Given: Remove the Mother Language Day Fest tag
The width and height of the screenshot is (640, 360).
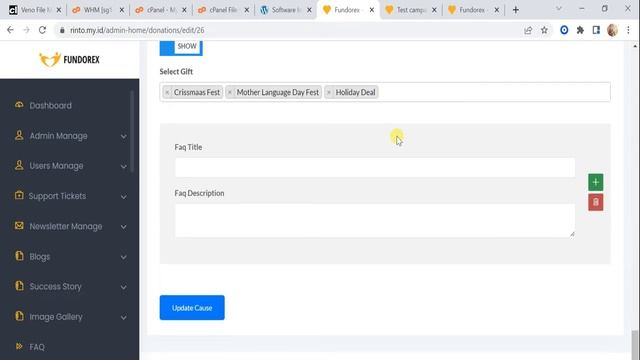Looking at the screenshot, I should [230, 93].
